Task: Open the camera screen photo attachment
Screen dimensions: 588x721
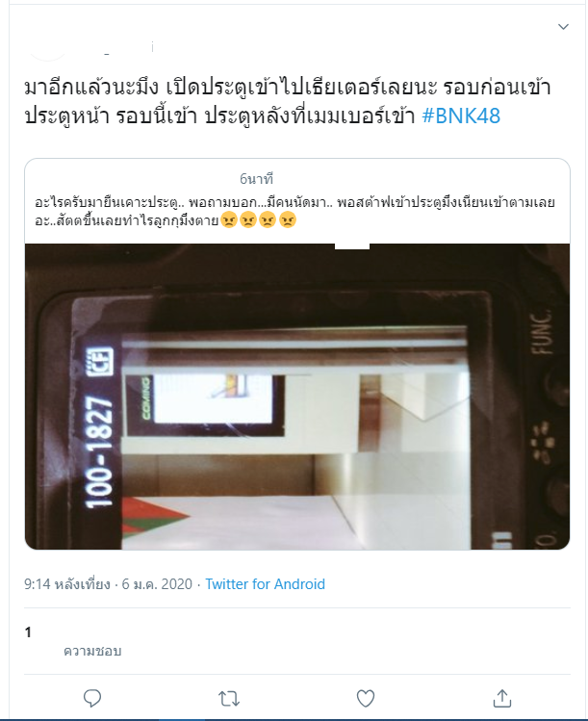Action: click(x=297, y=397)
